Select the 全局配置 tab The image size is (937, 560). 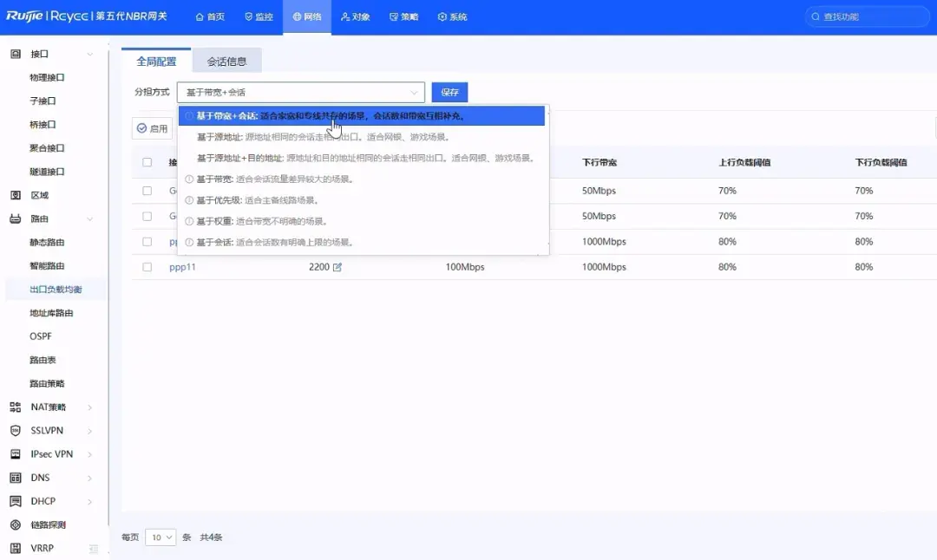click(x=155, y=61)
